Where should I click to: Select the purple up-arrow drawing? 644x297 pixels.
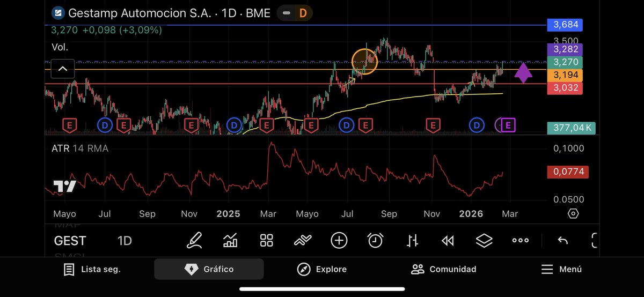[523, 73]
